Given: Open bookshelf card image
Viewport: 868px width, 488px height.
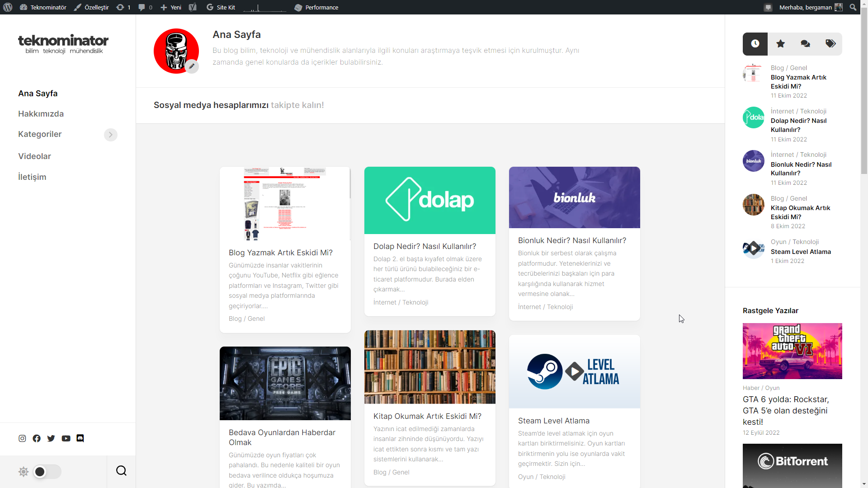Looking at the screenshot, I should click(430, 367).
